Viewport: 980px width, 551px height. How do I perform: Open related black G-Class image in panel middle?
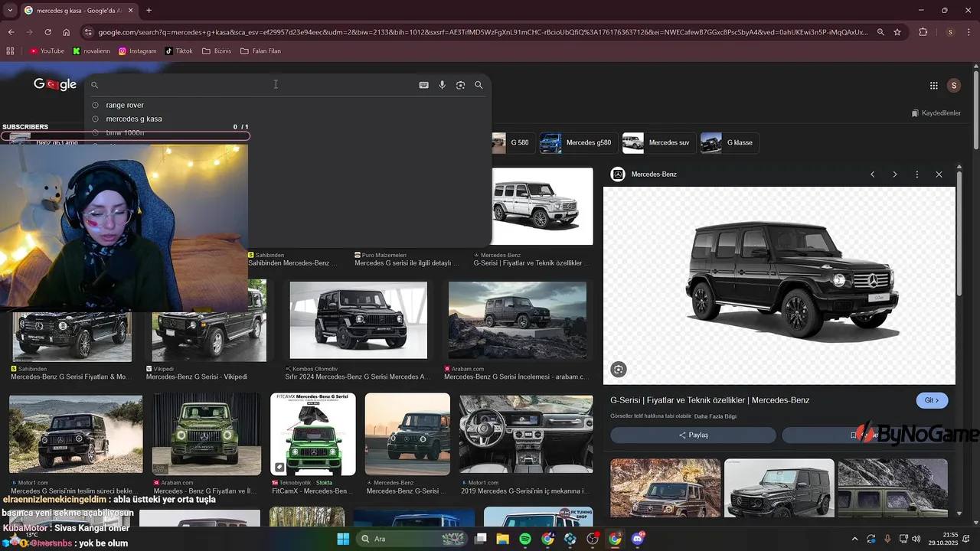[779, 488]
